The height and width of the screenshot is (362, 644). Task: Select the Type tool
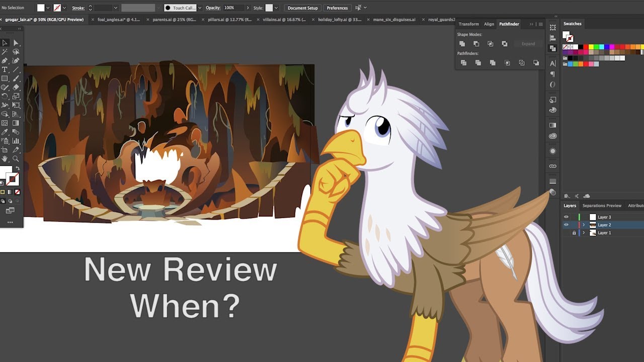(5, 69)
